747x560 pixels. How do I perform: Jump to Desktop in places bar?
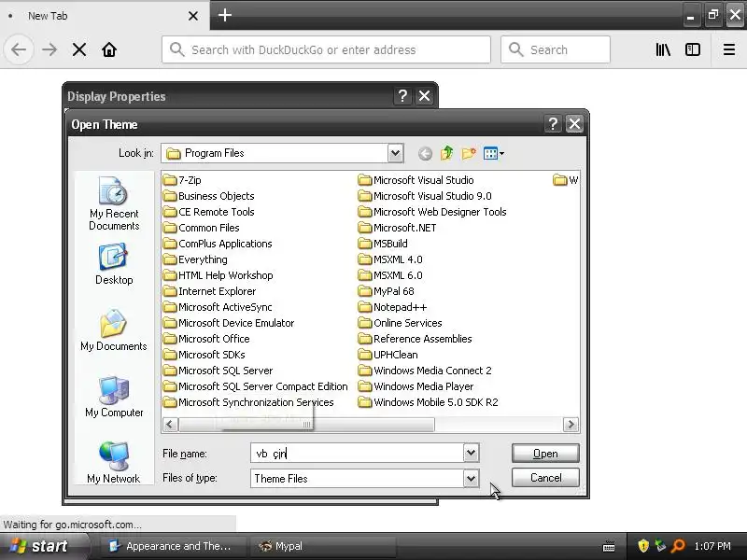point(114,264)
